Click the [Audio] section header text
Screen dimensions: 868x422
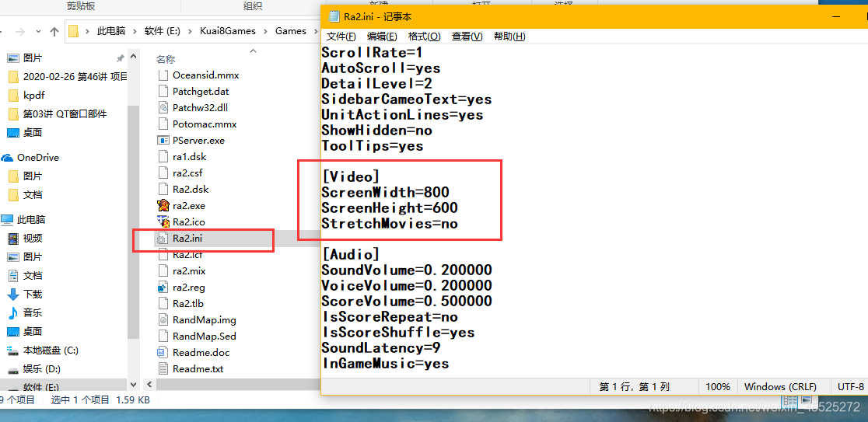click(351, 254)
